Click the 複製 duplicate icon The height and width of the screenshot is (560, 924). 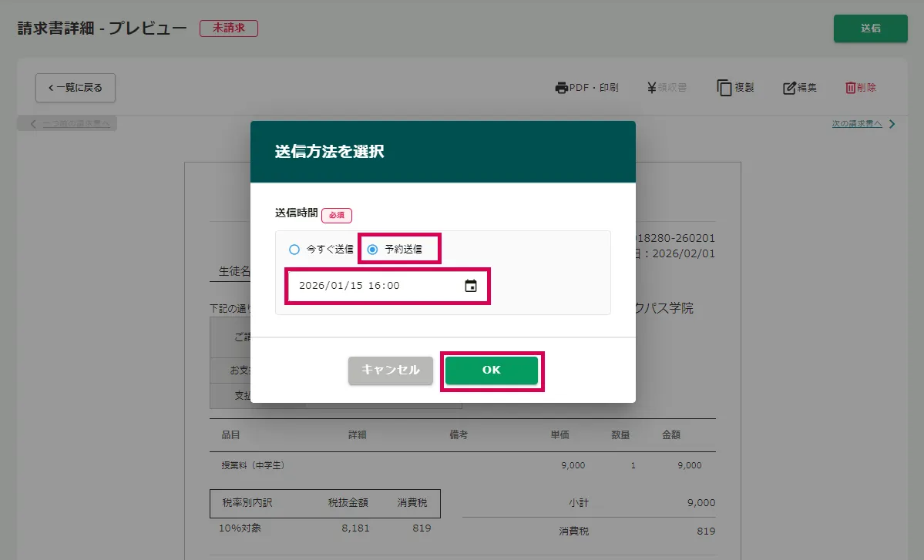tap(724, 88)
